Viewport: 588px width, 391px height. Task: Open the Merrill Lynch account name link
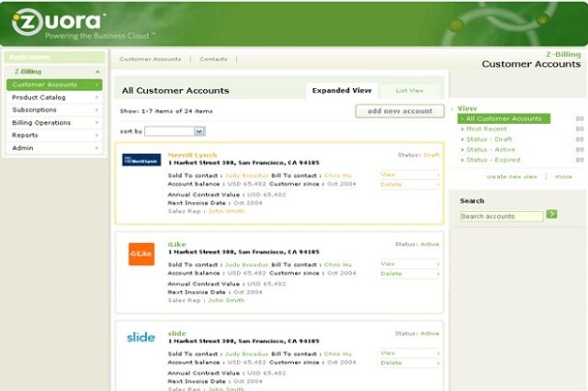192,155
